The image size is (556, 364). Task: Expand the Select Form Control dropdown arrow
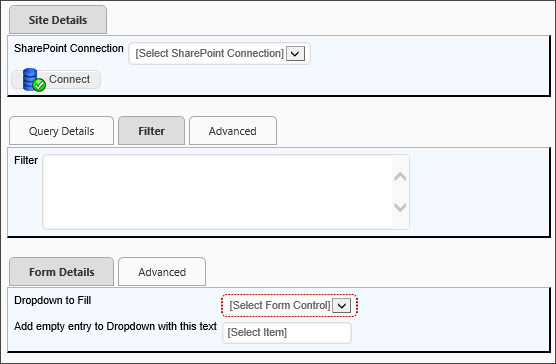tap(341, 306)
